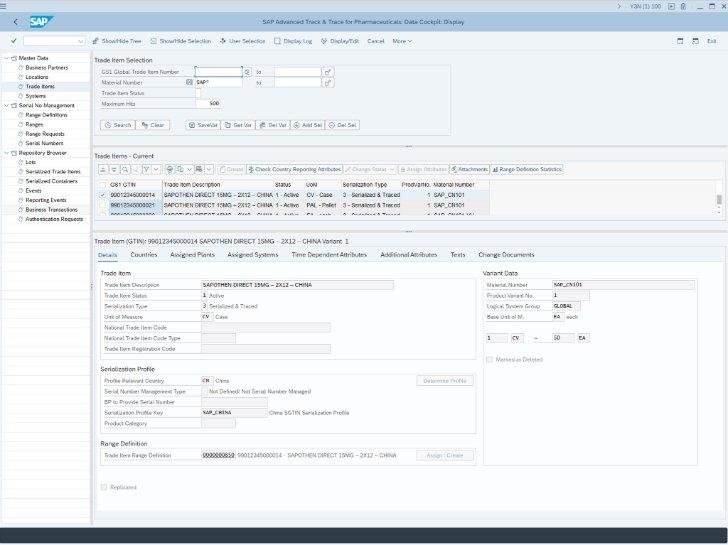Click the SAP back arrow icon
The width and height of the screenshot is (728, 545).
pos(15,22)
